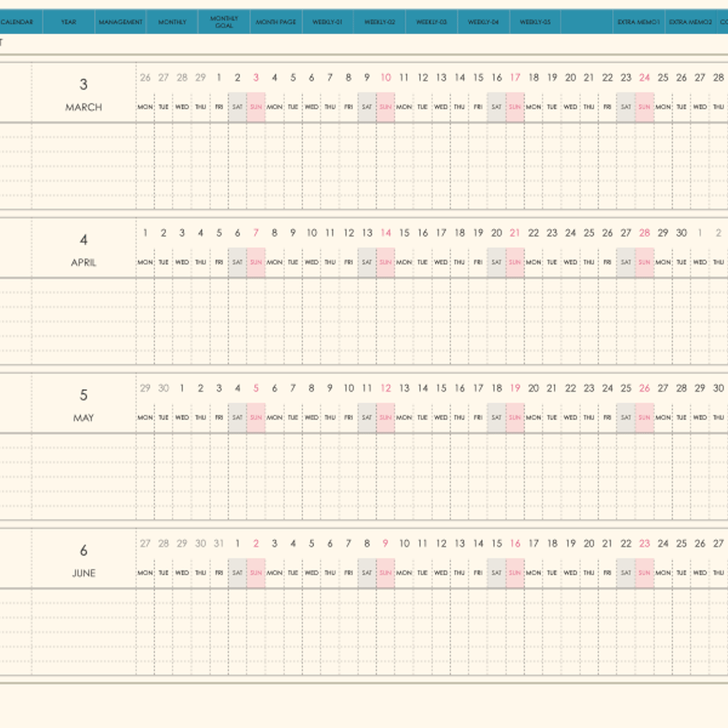This screenshot has height=728, width=728.
Task: Click the APRIL month label
Action: 84,263
